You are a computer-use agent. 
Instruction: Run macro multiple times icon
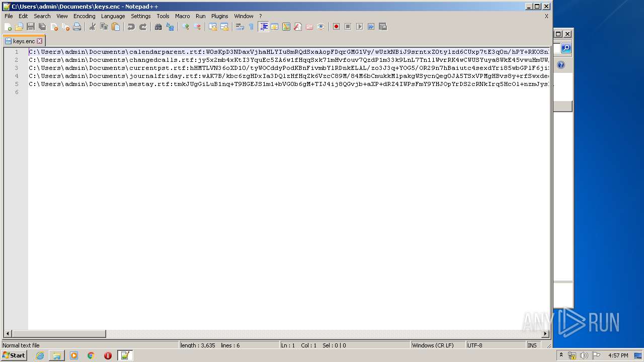[x=371, y=27]
